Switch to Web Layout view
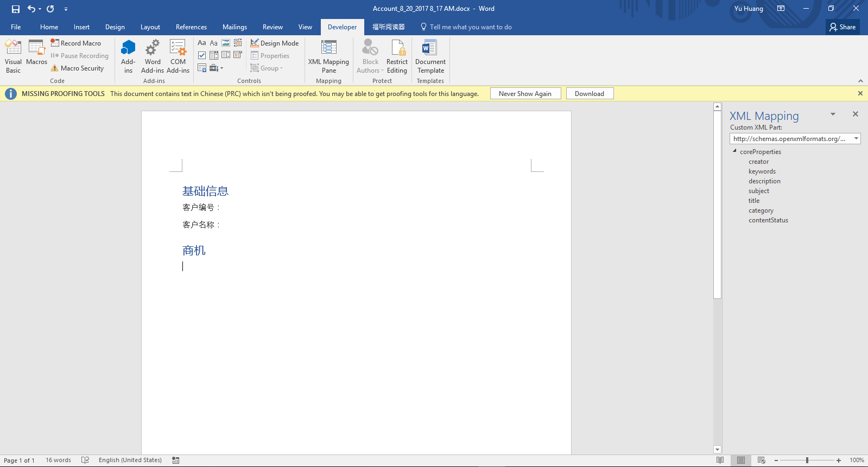Screen dimensions: 868x467 pyautogui.click(x=761, y=460)
